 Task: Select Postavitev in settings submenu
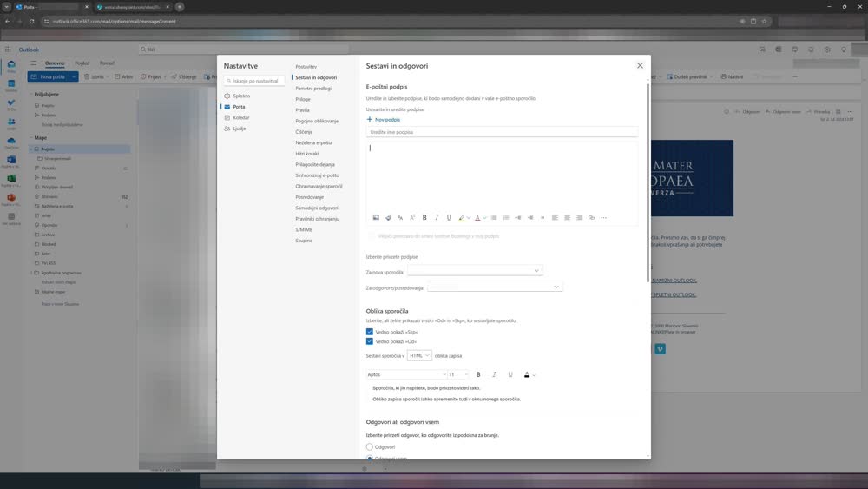(306, 67)
